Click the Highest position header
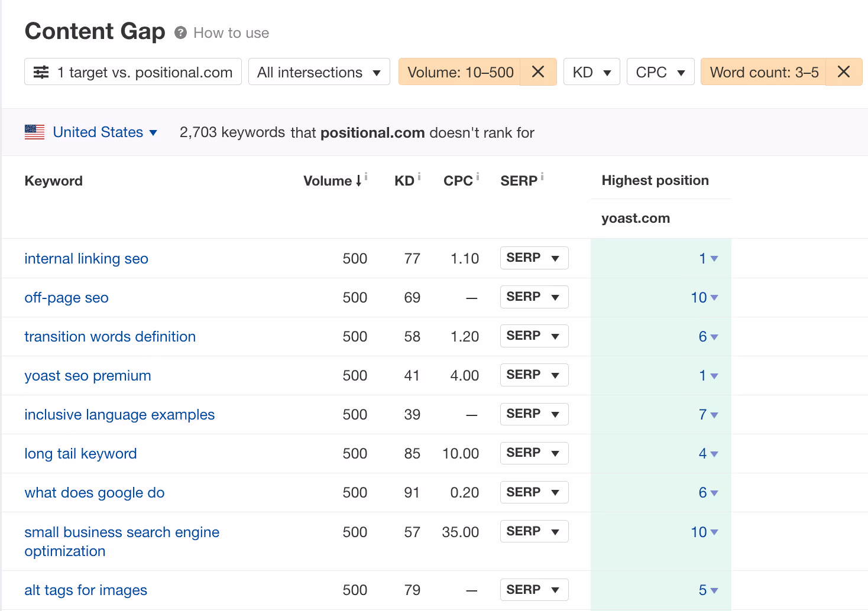Viewport: 868px width, 611px height. pyautogui.click(x=655, y=180)
